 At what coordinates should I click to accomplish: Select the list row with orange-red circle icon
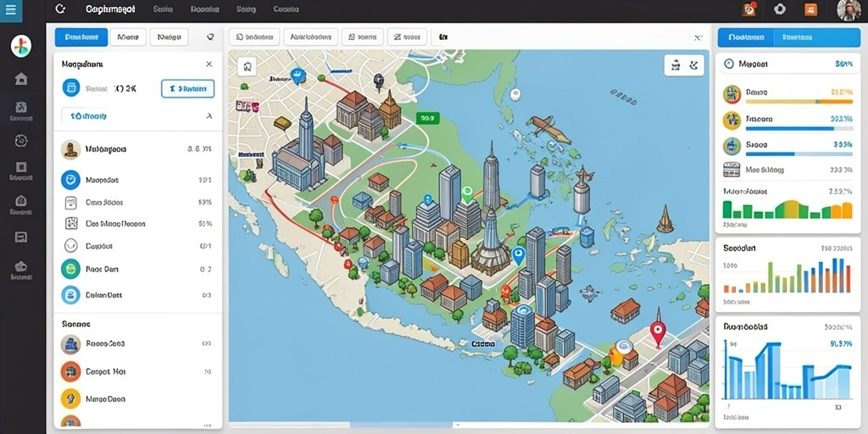tap(137, 371)
